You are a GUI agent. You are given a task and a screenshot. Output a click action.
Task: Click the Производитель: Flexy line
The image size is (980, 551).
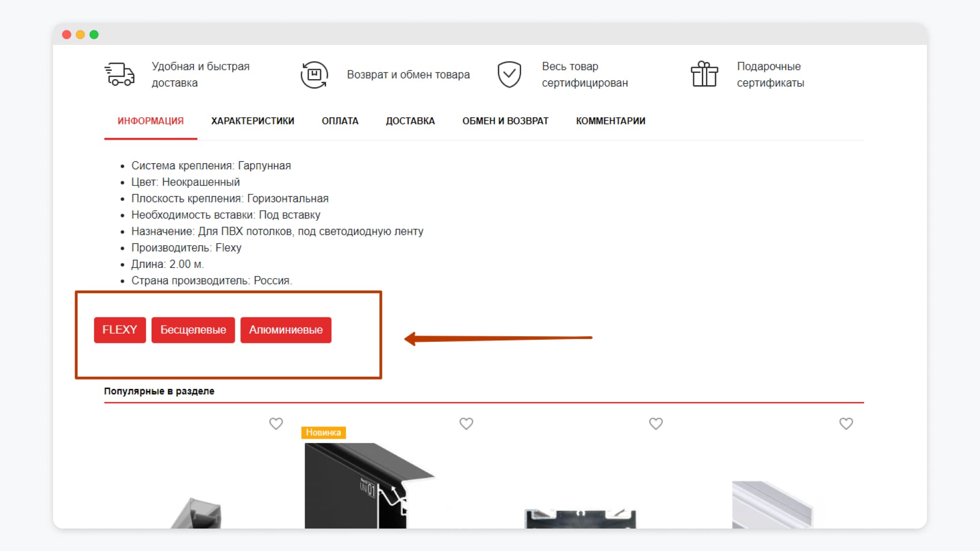(186, 247)
